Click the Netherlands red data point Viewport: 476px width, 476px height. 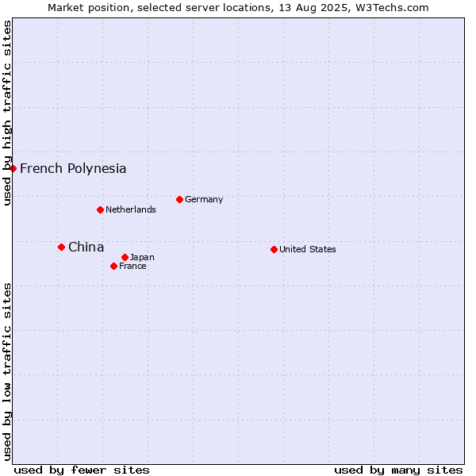click(101, 209)
